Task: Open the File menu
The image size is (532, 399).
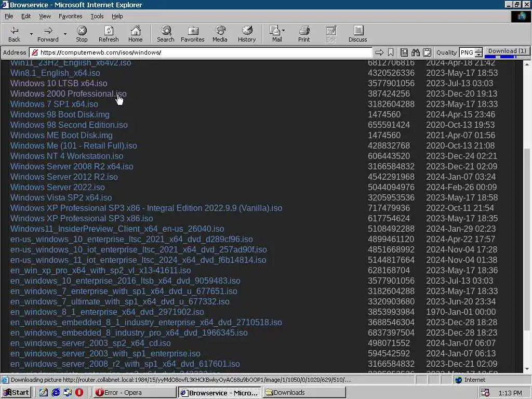Action: pyautogui.click(x=9, y=16)
